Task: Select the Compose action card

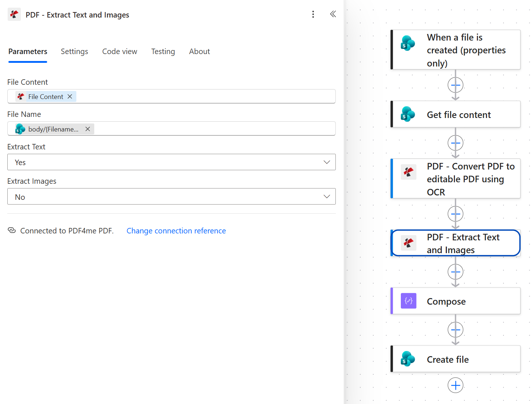Action: 455,301
